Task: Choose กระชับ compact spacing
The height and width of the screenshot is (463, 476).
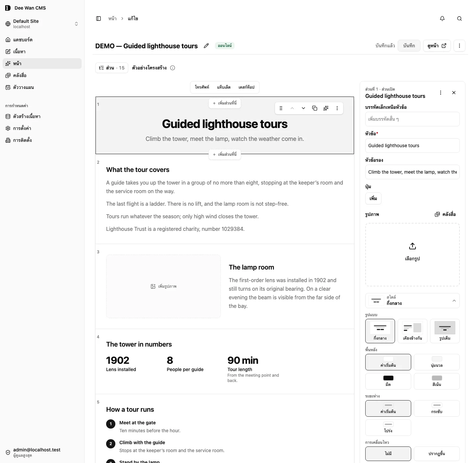Action: [x=437, y=408]
